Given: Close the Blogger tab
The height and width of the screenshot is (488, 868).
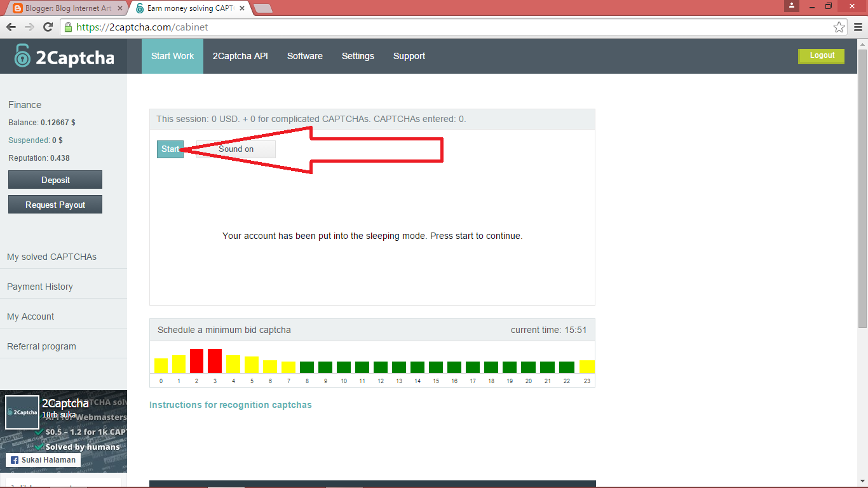Looking at the screenshot, I should click(x=120, y=9).
